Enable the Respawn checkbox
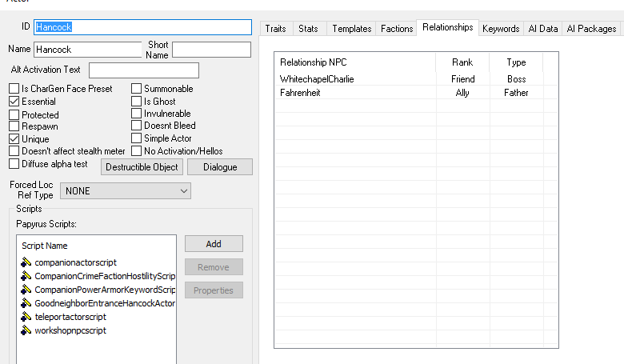The image size is (624, 364). (14, 126)
